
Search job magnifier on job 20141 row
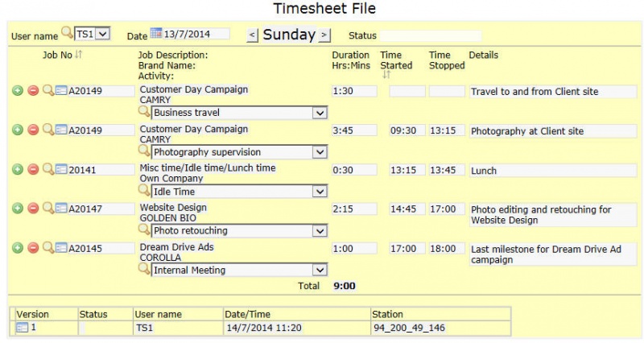click(48, 169)
